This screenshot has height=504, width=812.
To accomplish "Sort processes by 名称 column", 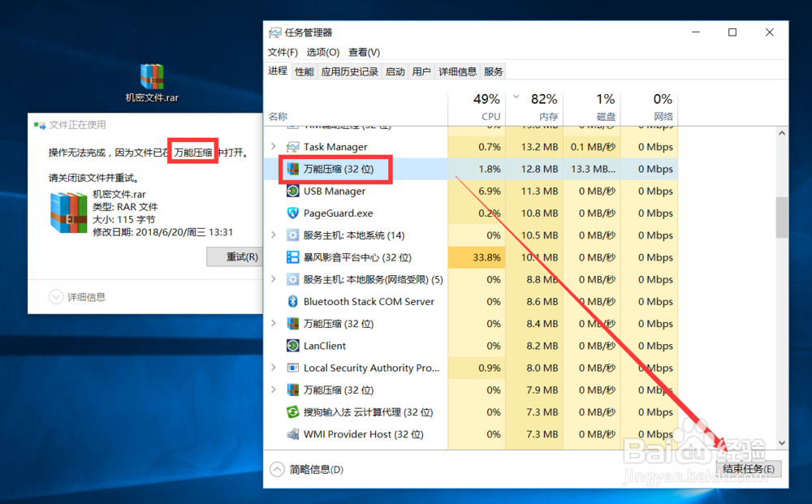I will pos(356,108).
